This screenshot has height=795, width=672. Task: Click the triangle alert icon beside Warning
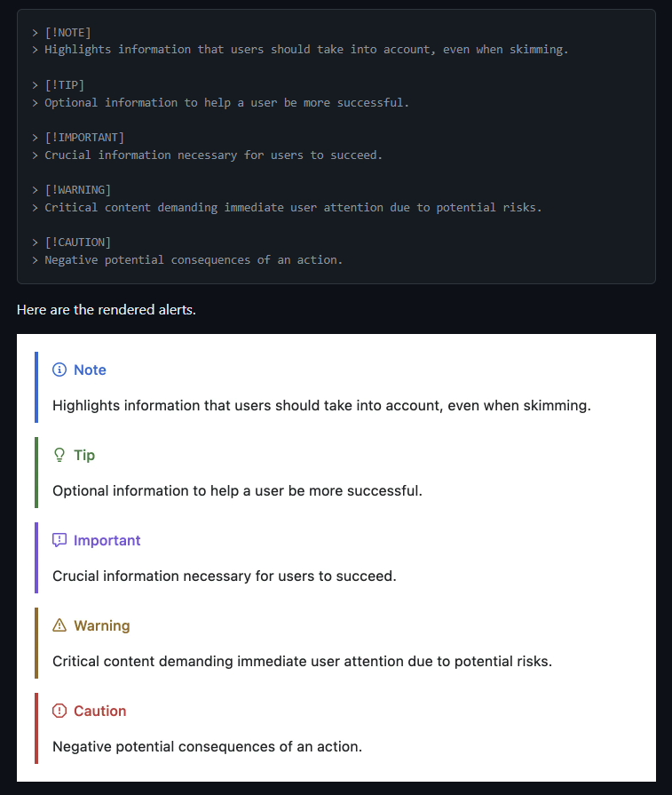pyautogui.click(x=59, y=625)
